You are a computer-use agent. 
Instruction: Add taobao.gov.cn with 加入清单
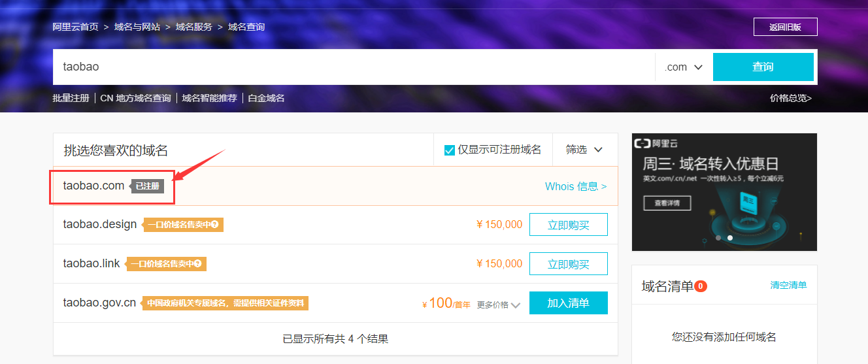569,303
